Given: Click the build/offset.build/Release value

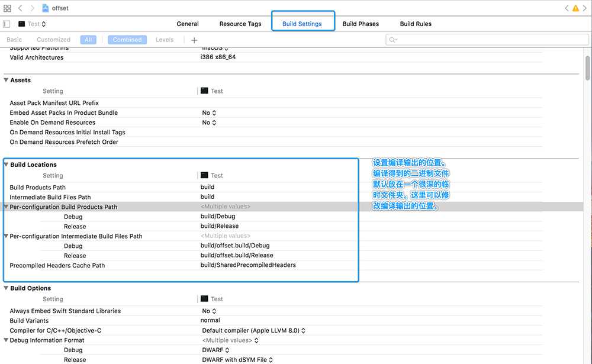Looking at the screenshot, I should pyautogui.click(x=237, y=256).
